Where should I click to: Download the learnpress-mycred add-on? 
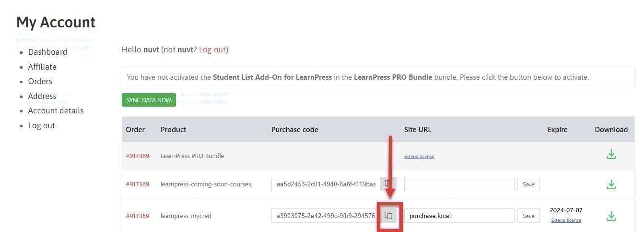(x=611, y=216)
